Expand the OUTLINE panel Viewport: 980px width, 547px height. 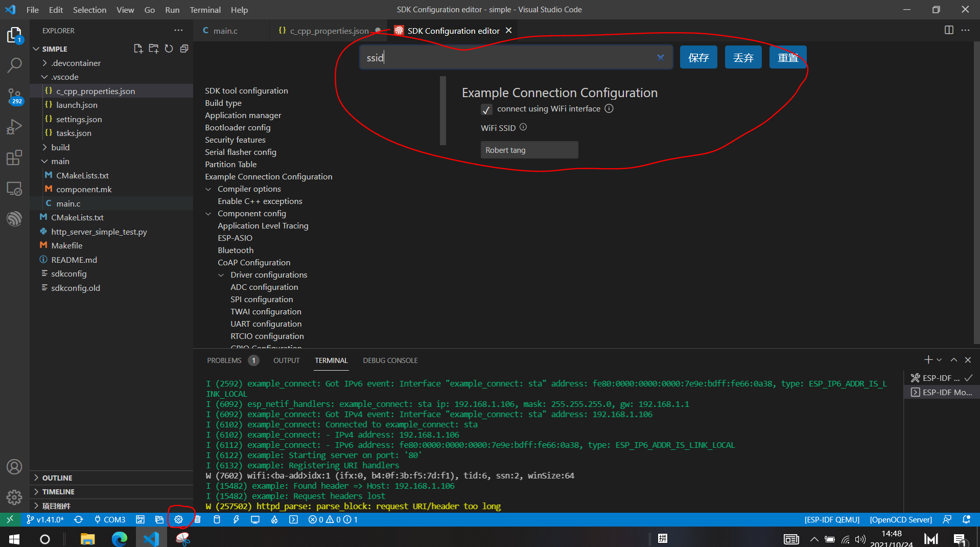(x=36, y=477)
